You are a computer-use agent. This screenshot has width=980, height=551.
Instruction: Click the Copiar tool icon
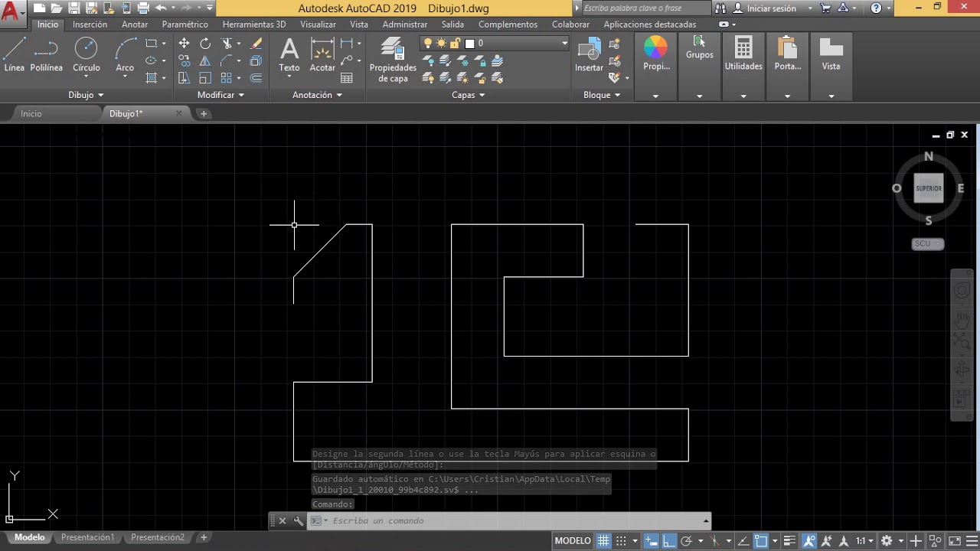(x=184, y=60)
